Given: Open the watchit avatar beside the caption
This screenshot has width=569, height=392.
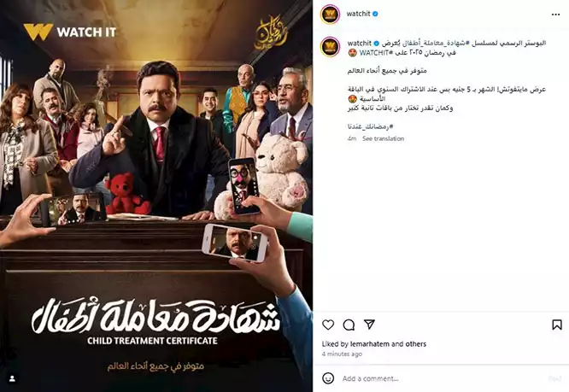Looking at the screenshot, I should click(x=330, y=47).
